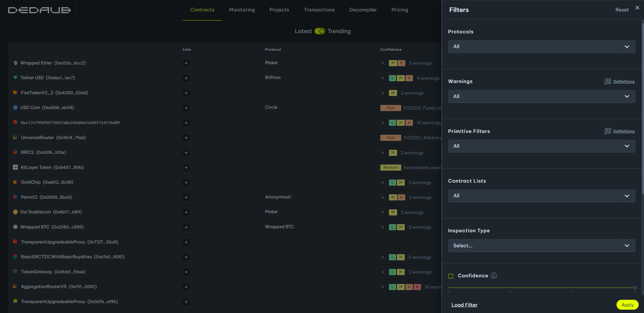Click the plus icon for USD Coin
644x313 pixels.
(x=186, y=108)
